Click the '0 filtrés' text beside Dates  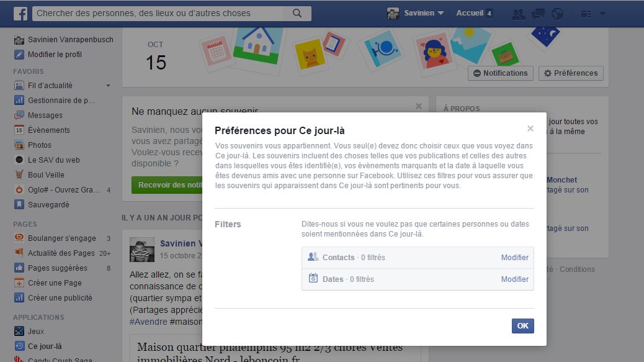click(362, 279)
